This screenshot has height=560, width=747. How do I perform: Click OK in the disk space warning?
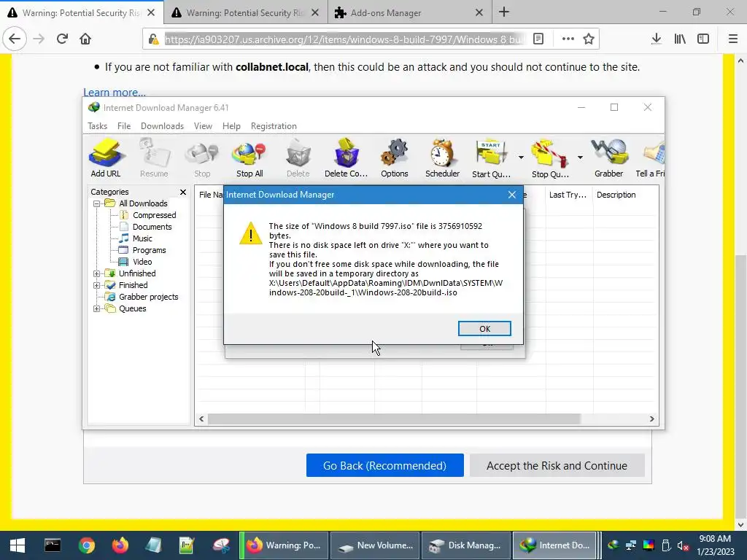pyautogui.click(x=484, y=329)
